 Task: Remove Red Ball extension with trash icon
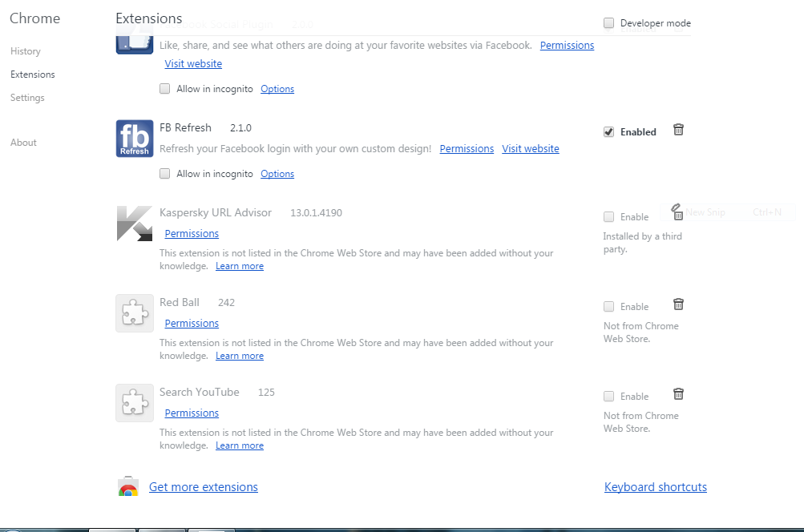tap(678, 304)
